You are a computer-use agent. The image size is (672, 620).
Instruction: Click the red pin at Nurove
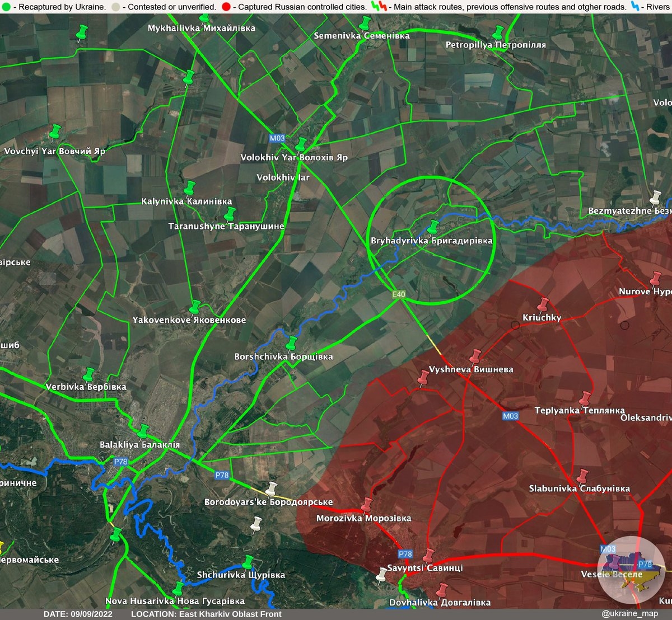click(x=655, y=279)
